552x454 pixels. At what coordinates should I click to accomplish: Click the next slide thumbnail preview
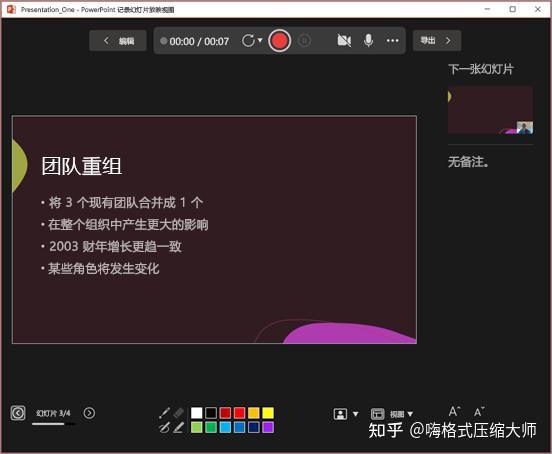[x=490, y=110]
